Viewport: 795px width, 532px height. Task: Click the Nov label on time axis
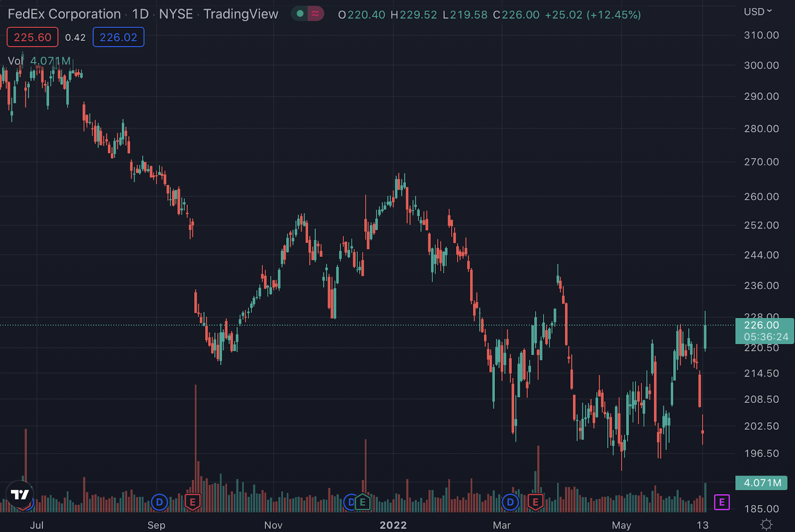273,525
